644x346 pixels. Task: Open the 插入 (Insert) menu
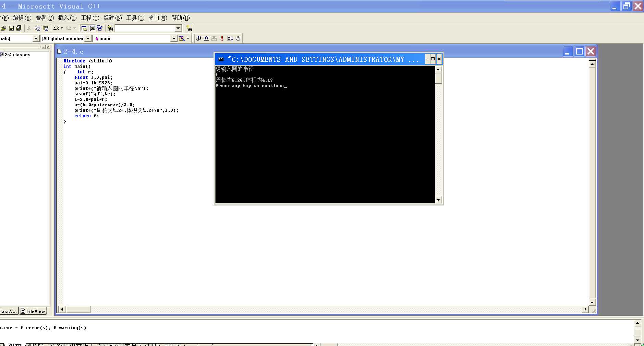(x=67, y=18)
